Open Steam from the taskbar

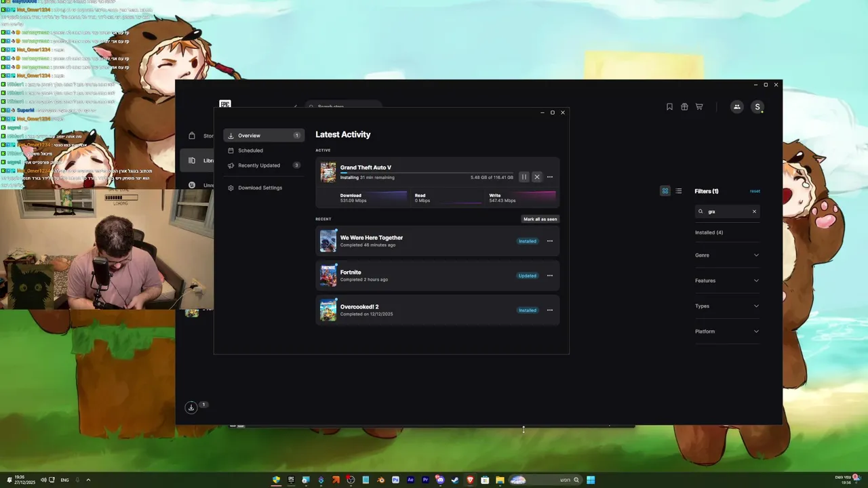point(455,480)
